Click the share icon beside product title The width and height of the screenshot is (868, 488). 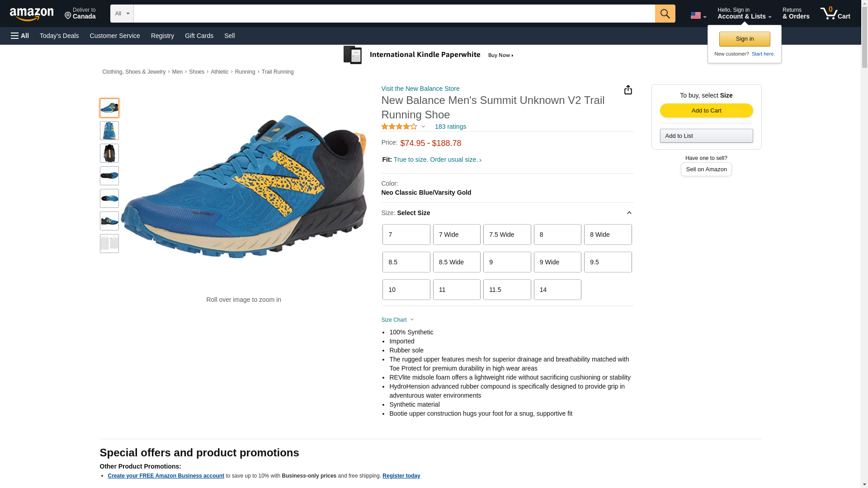click(628, 90)
